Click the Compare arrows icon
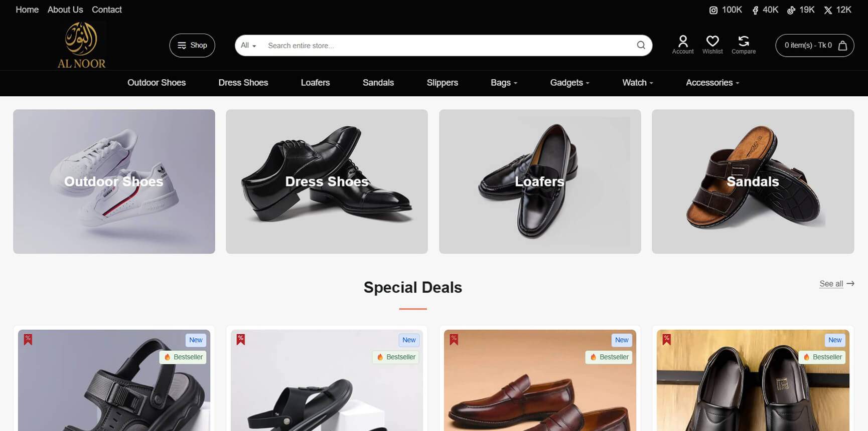The height and width of the screenshot is (431, 868). (x=744, y=41)
